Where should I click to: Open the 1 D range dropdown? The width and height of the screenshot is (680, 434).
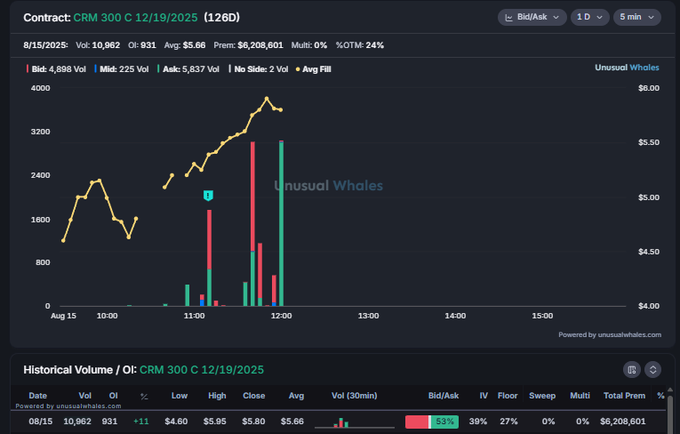click(x=589, y=17)
